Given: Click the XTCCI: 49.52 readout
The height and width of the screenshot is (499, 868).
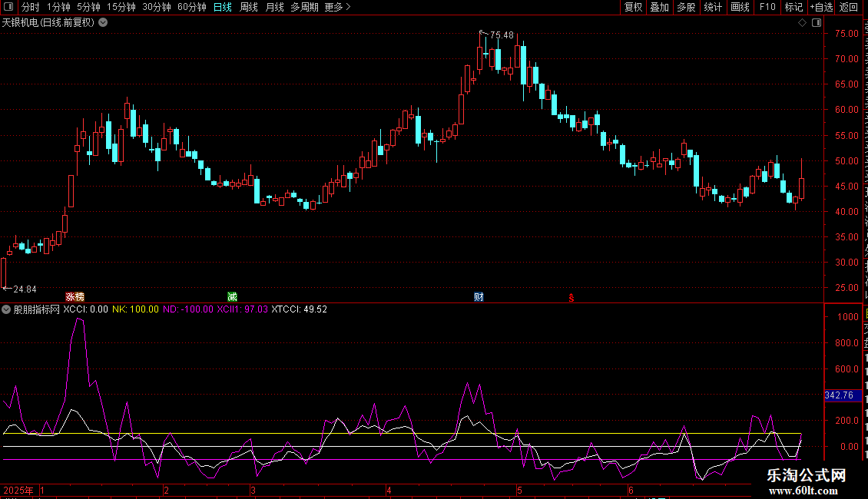Looking at the screenshot, I should (299, 310).
